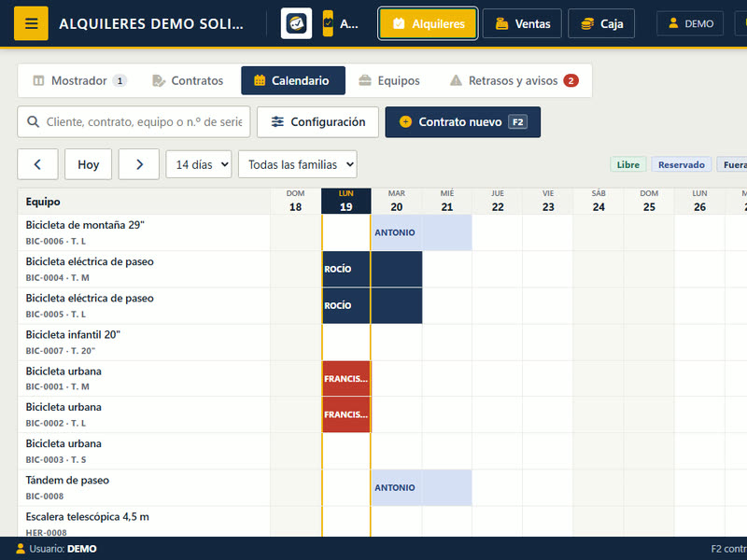The image size is (747, 560).
Task: Open the Ventas module
Action: click(x=522, y=23)
